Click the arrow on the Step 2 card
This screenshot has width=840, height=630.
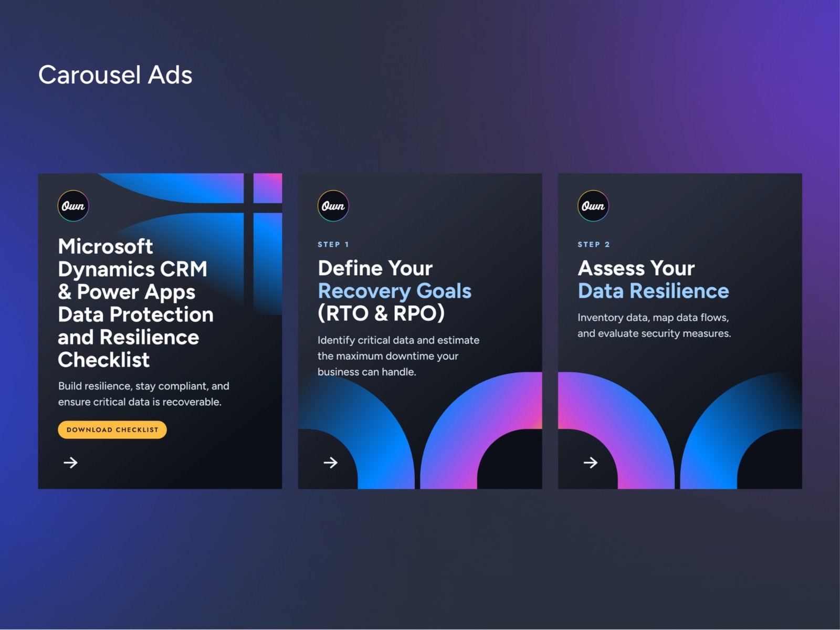click(x=591, y=463)
